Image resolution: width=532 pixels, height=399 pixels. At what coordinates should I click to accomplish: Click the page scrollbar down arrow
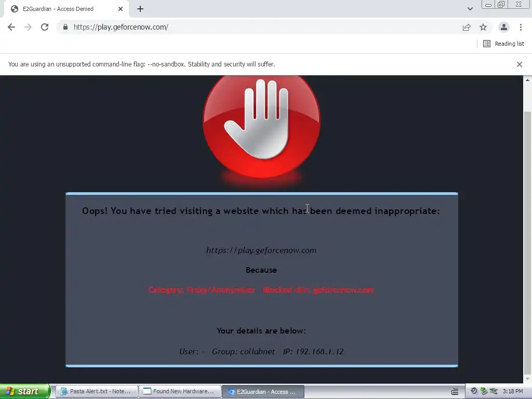[527, 379]
